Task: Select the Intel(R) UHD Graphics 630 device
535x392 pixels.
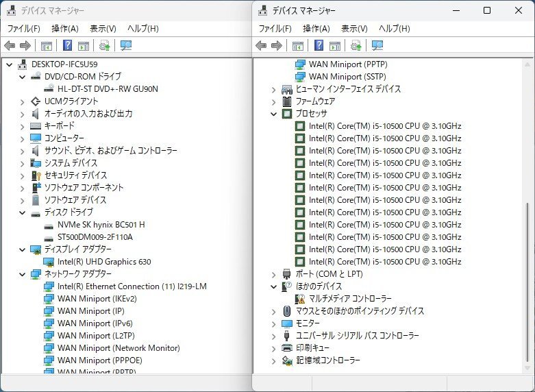Action: coord(103,262)
